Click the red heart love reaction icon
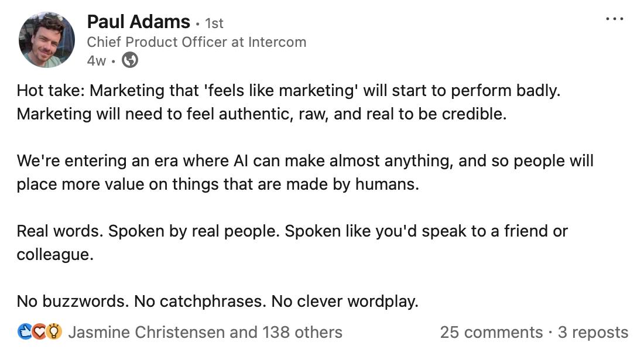Image resolution: width=644 pixels, height=349 pixels. coord(39,332)
